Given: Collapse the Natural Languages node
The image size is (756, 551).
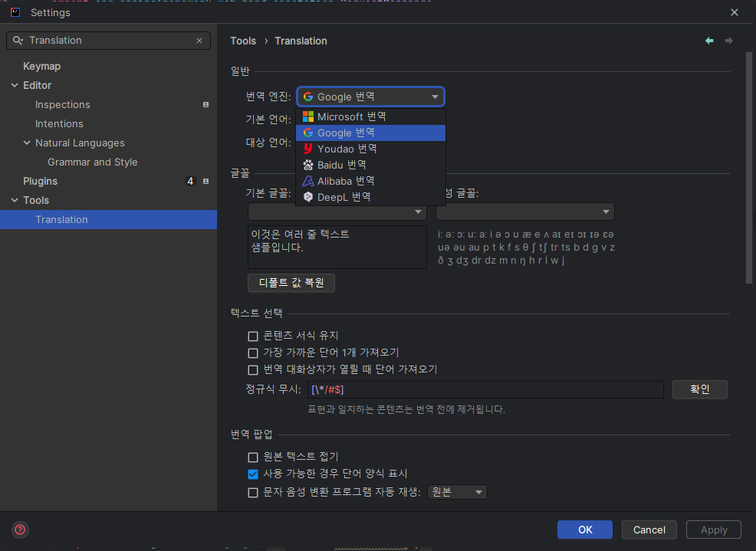Looking at the screenshot, I should [27, 143].
